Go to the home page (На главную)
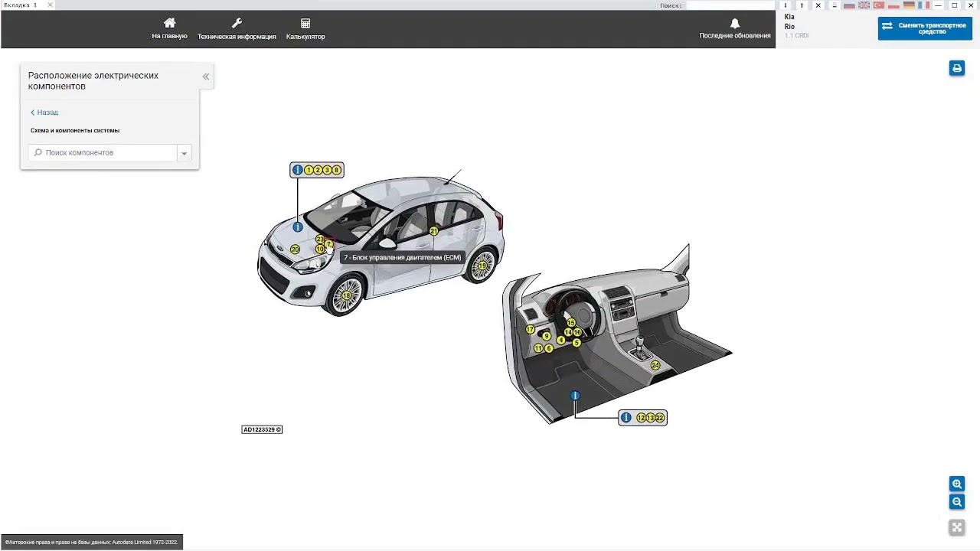 click(169, 28)
